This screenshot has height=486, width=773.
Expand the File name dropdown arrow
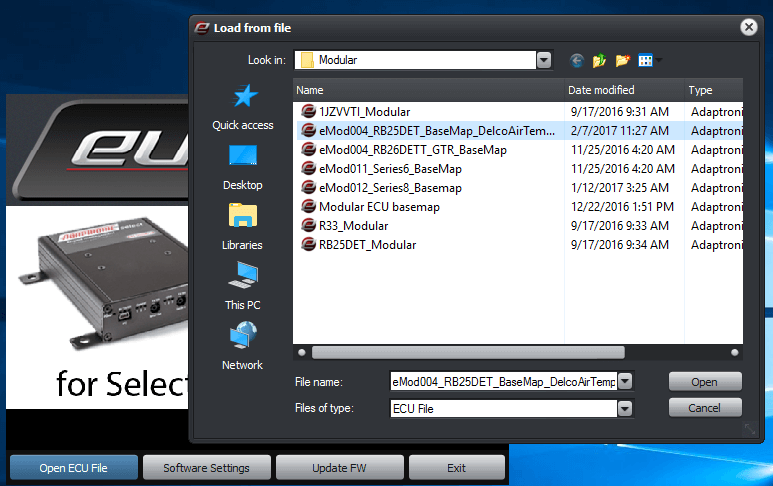click(625, 381)
